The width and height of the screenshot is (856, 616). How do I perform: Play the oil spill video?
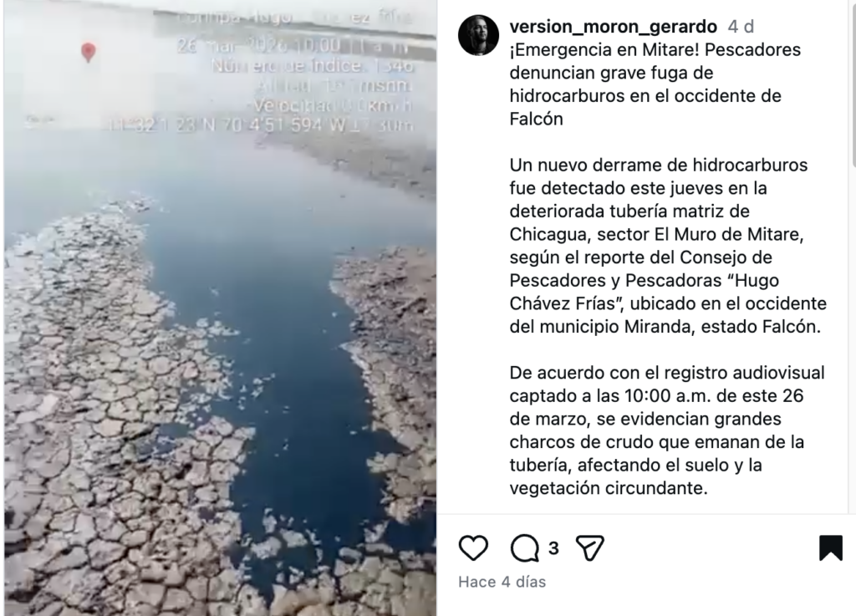[220, 308]
